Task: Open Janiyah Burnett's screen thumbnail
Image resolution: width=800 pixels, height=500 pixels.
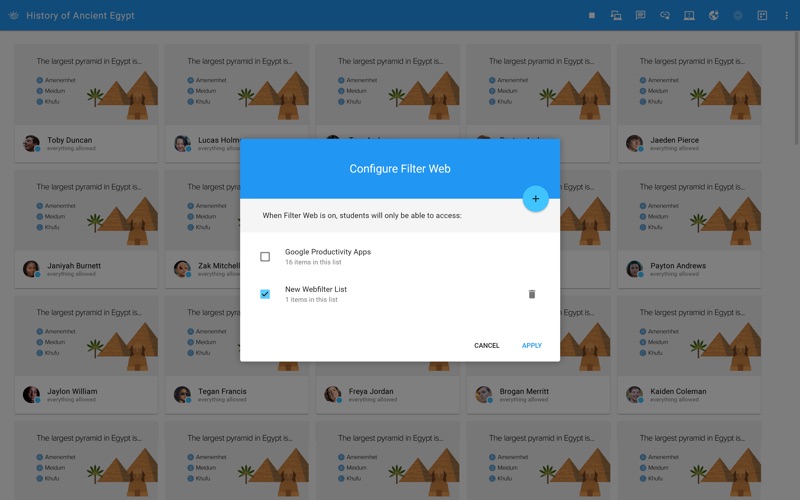Action: pyautogui.click(x=86, y=210)
